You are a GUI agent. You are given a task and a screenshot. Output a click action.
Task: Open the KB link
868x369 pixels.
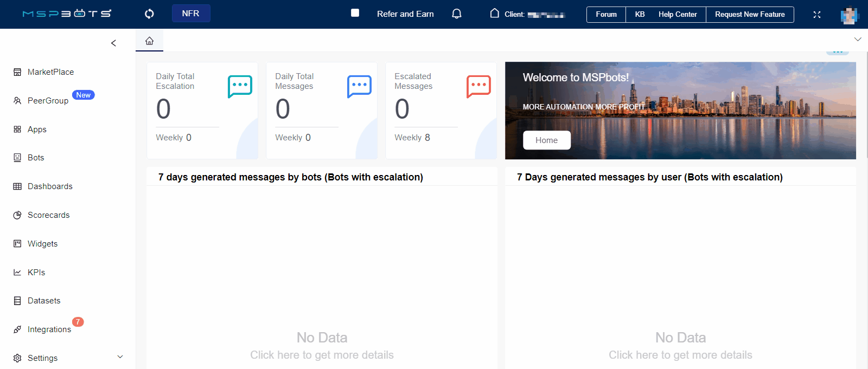[640, 15]
